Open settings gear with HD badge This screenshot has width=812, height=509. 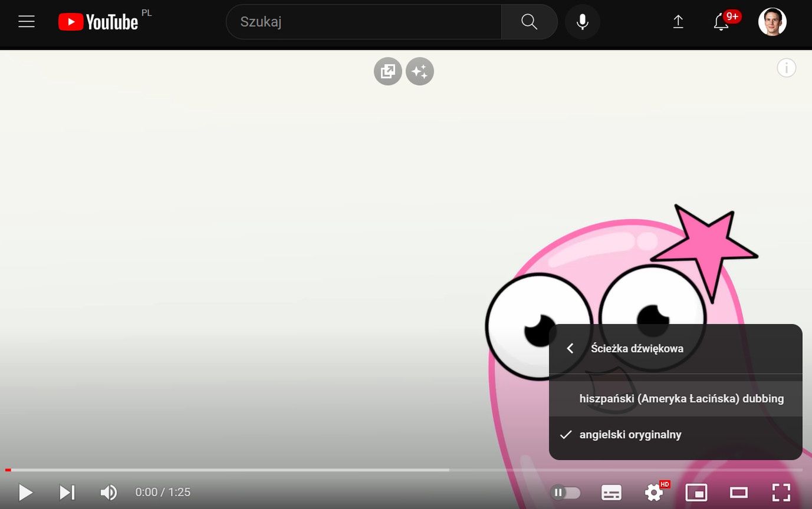click(655, 492)
